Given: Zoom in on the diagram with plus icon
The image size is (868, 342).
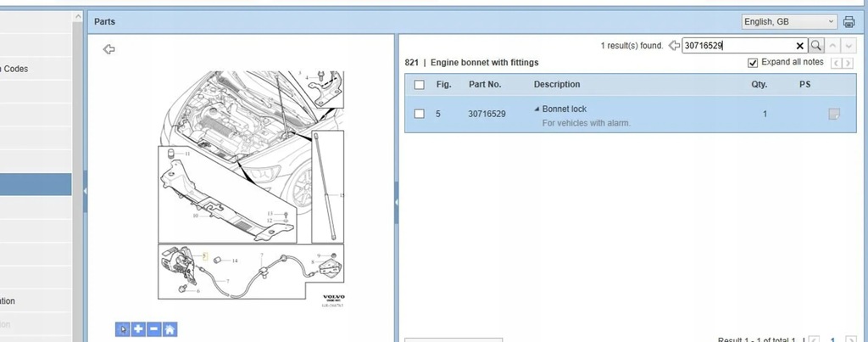Looking at the screenshot, I should 138,329.
